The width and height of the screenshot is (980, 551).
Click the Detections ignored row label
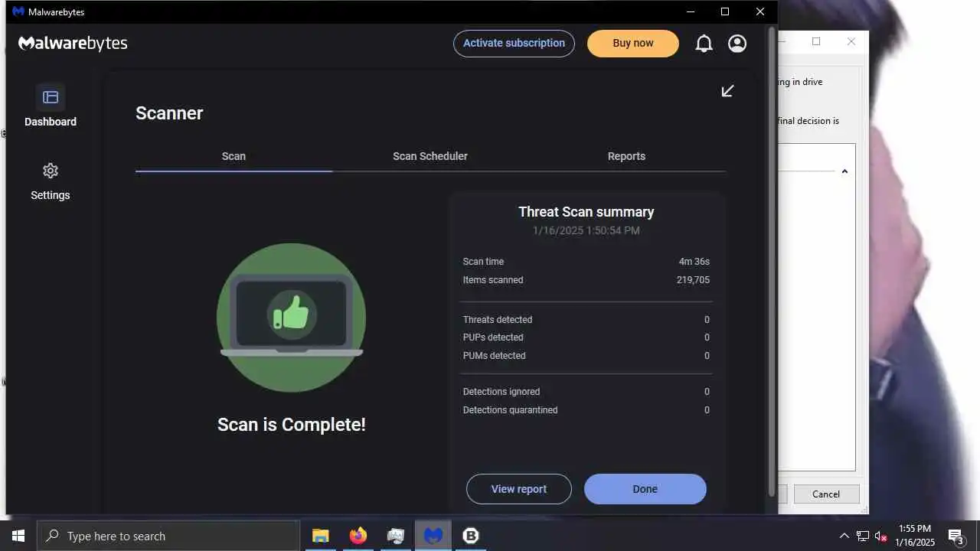click(501, 392)
